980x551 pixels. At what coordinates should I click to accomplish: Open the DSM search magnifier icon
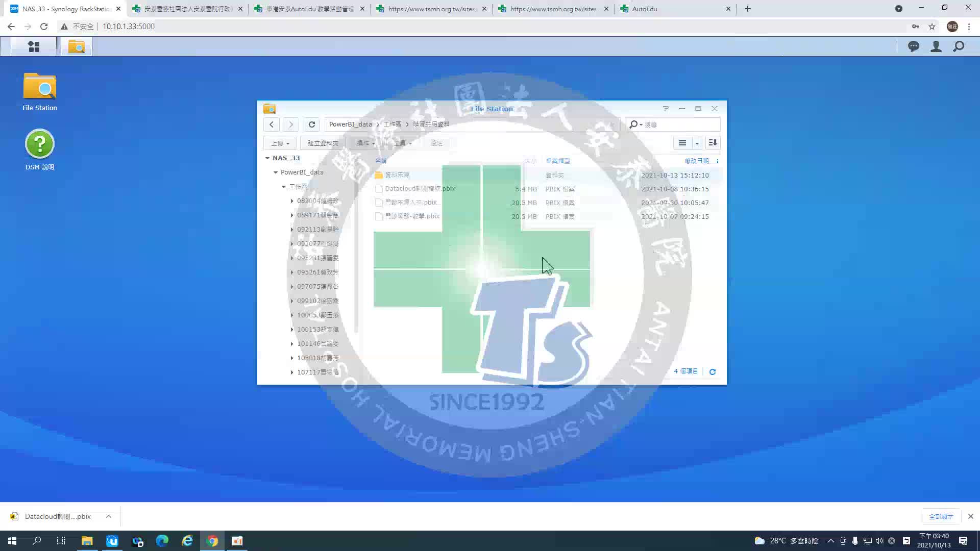(x=959, y=46)
